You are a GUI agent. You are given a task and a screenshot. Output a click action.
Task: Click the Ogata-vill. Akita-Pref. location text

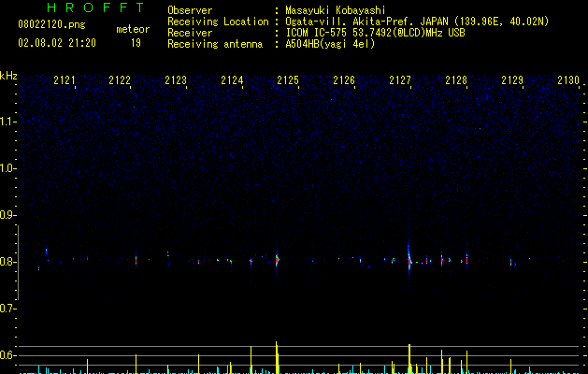point(417,22)
